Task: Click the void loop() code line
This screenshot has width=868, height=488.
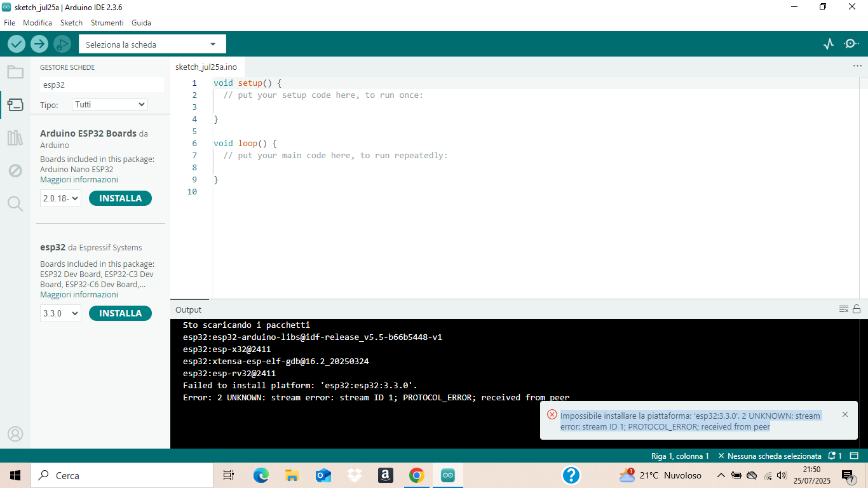Action: (245, 144)
